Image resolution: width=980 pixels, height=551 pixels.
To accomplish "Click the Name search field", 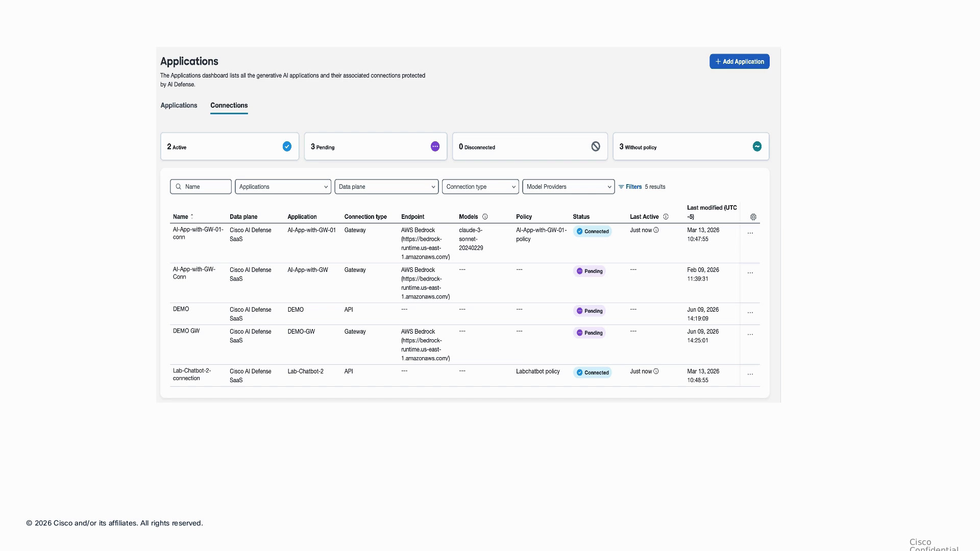I will tap(201, 187).
